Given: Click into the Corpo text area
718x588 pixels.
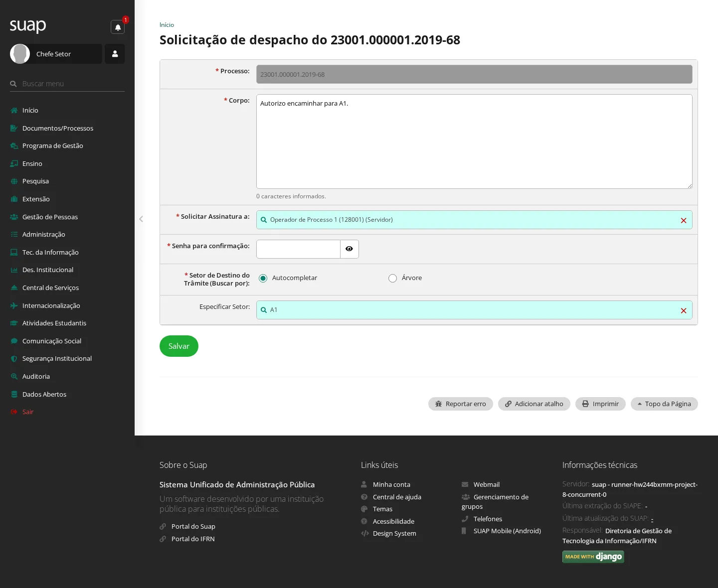Looking at the screenshot, I should pos(474,142).
